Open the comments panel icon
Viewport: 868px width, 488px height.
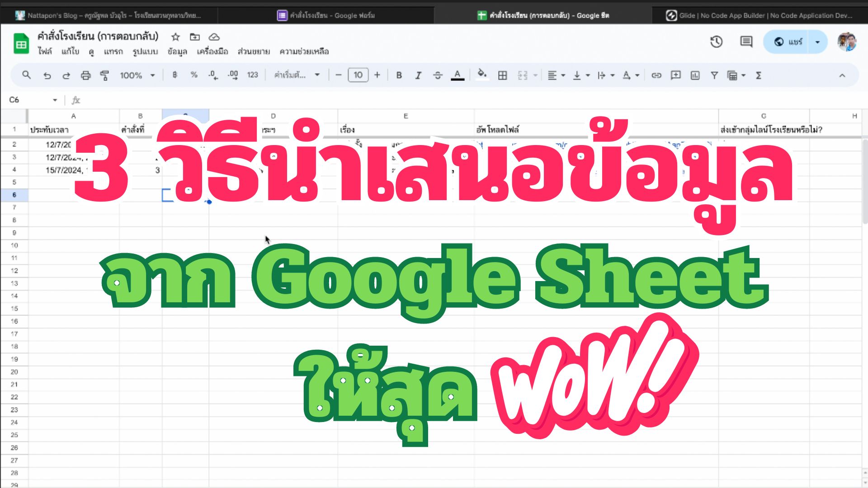(x=746, y=42)
